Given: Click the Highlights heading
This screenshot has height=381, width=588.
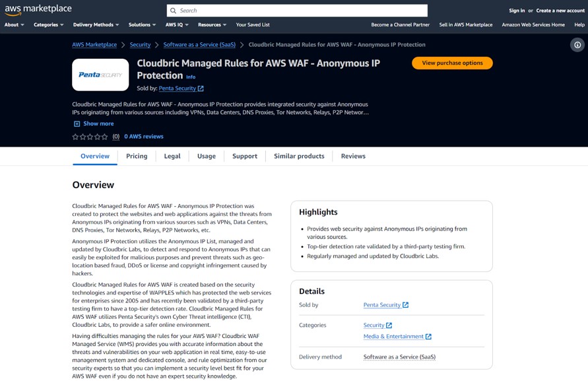Looking at the screenshot, I should click(x=318, y=212).
